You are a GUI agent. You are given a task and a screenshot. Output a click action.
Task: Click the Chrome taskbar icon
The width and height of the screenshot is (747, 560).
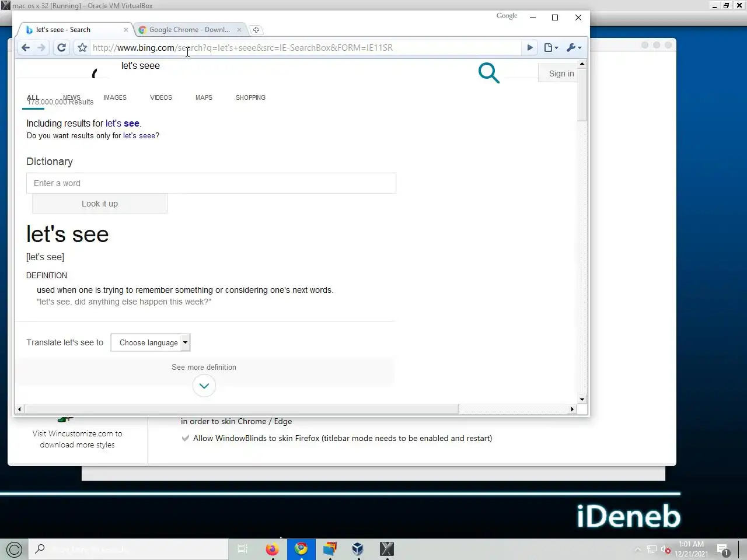(x=301, y=549)
